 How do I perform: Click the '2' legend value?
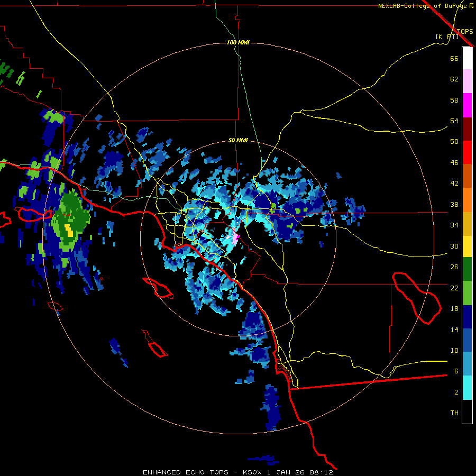pyautogui.click(x=456, y=392)
